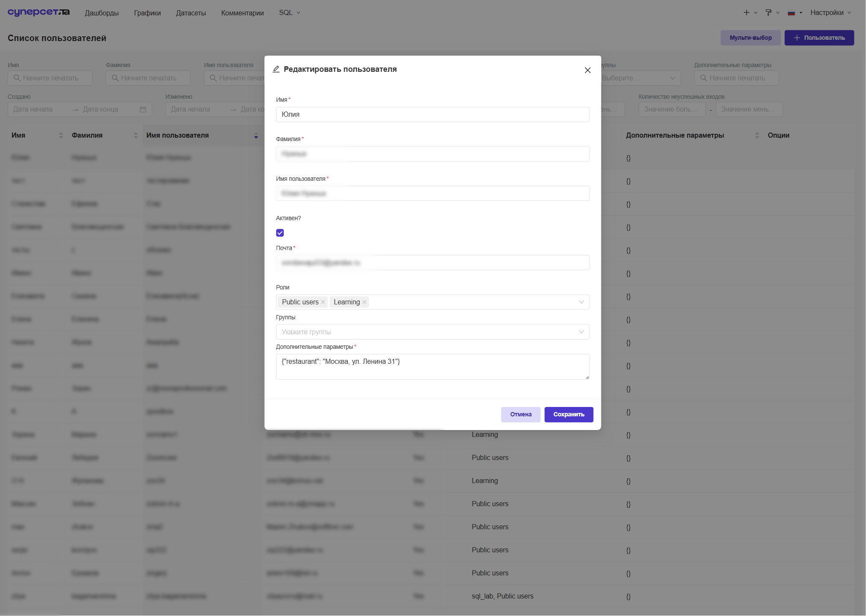The height and width of the screenshot is (616, 866).
Task: Open the Настройки menu
Action: 831,13
